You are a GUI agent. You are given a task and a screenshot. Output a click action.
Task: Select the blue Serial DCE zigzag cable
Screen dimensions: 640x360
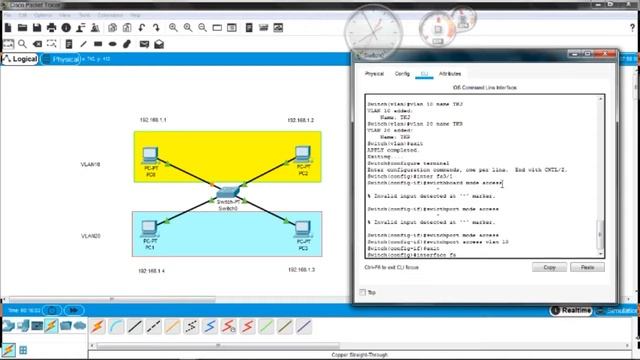pos(210,327)
